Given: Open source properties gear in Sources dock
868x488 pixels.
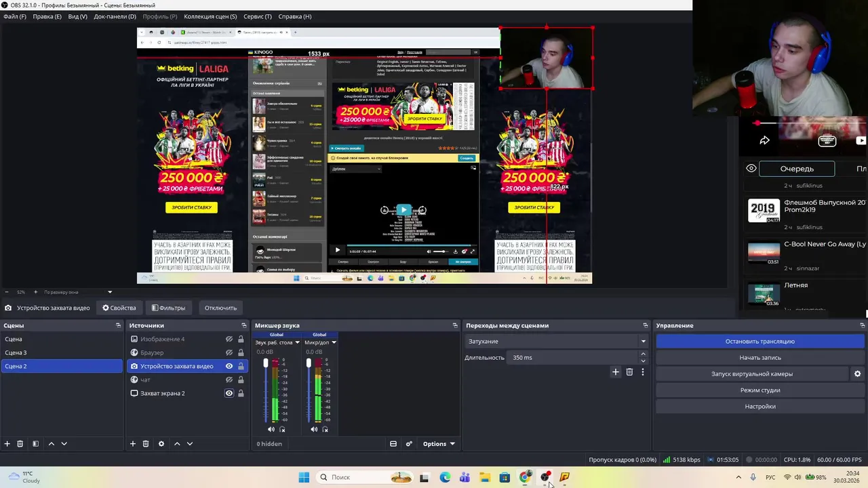Looking at the screenshot, I should 161,444.
